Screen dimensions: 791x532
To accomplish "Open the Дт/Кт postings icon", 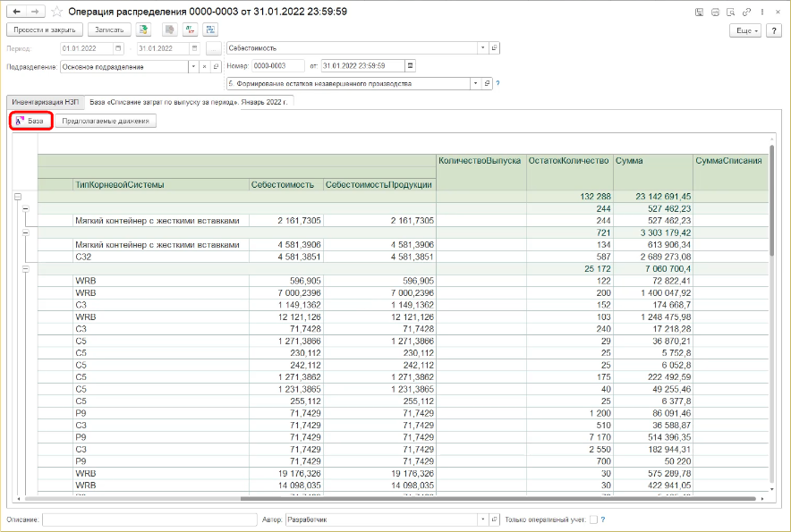I will click(x=191, y=30).
